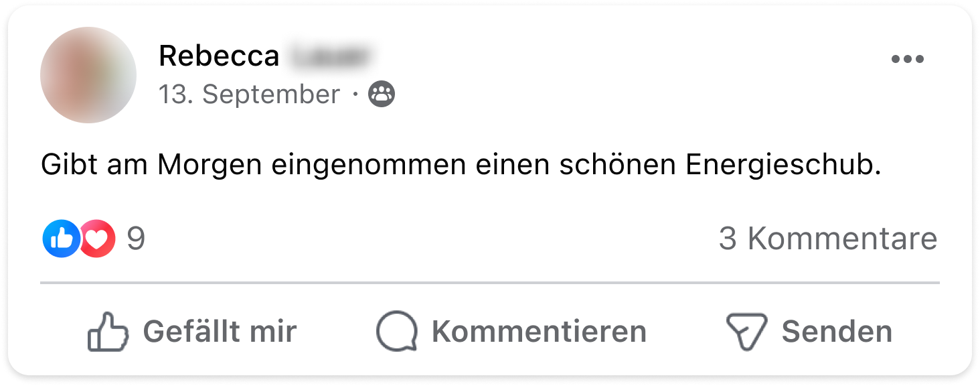Viewport: 980px width, 386px height.
Task: Toggle like with the Gefällt mir label
Action: [220, 332]
